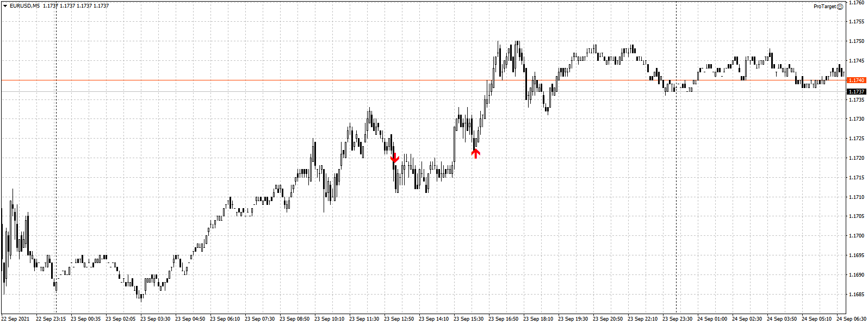This screenshot has width=868, height=325.
Task: Click the 23 Sep 06:10 time label
Action: 225,319
